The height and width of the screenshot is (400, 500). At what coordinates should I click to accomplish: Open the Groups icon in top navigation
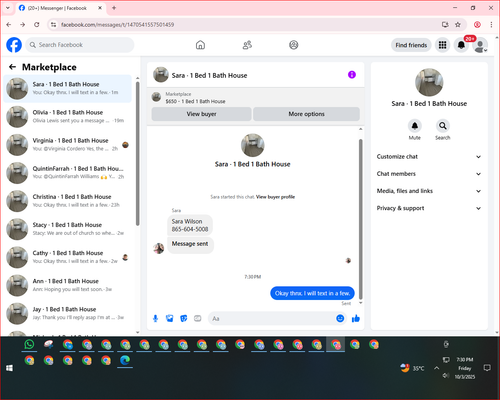click(x=294, y=45)
